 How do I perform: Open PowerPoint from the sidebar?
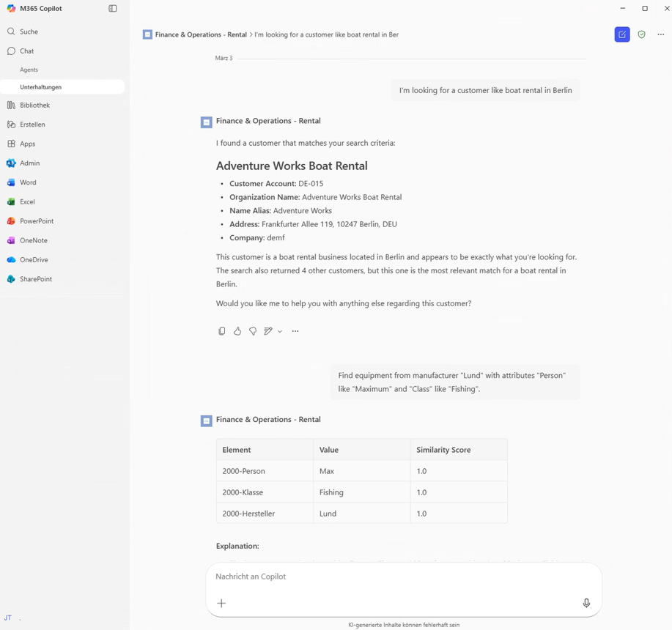(37, 221)
